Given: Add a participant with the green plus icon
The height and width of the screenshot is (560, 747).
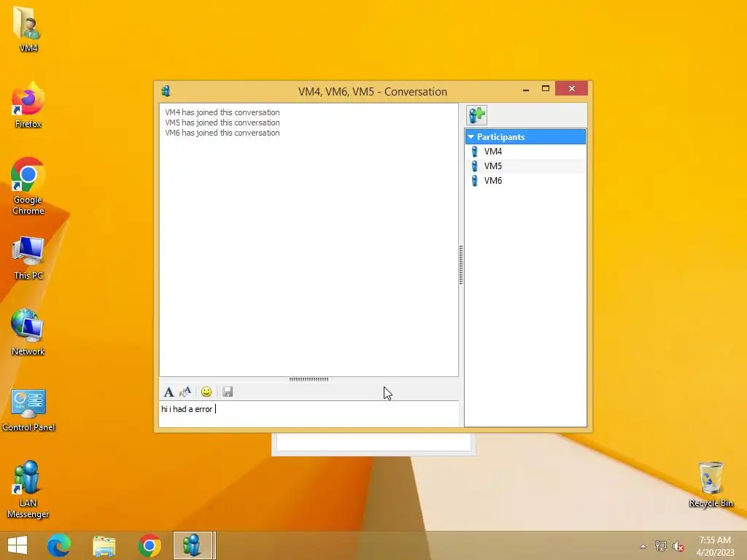Looking at the screenshot, I should [476, 115].
